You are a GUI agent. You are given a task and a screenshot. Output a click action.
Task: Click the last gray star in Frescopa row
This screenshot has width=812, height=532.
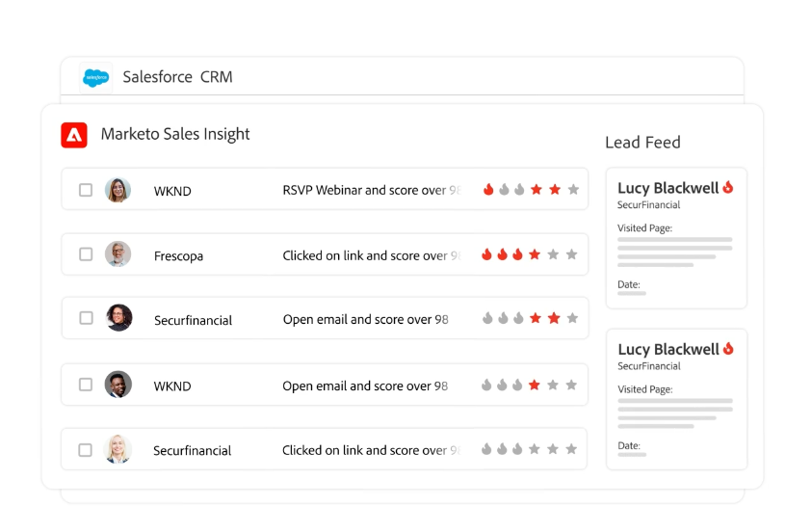pyautogui.click(x=572, y=254)
